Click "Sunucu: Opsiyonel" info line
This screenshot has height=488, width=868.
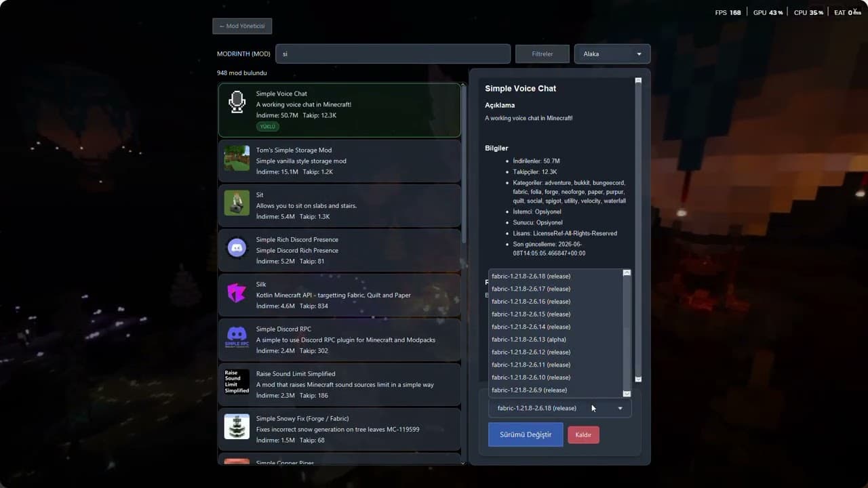pyautogui.click(x=538, y=222)
